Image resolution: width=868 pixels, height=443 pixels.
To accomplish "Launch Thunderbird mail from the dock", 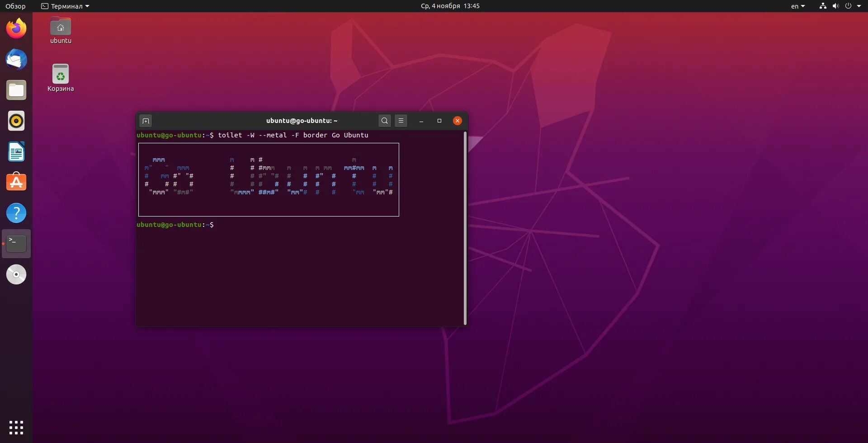I will click(x=16, y=59).
